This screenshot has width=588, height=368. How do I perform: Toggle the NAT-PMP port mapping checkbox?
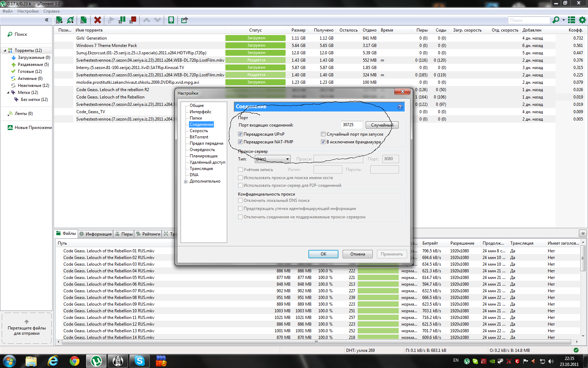click(x=240, y=142)
